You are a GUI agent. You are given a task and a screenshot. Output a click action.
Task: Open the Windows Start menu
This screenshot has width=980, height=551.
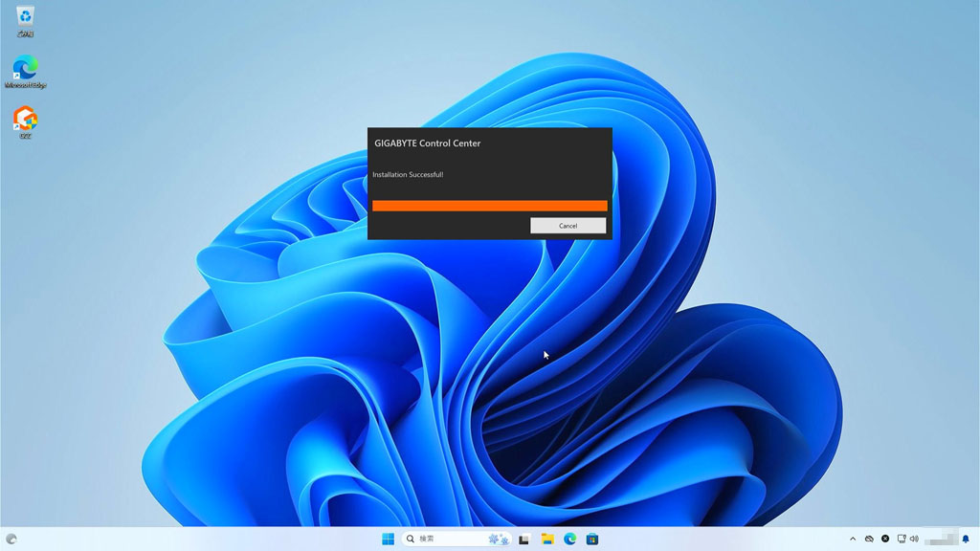(x=388, y=539)
